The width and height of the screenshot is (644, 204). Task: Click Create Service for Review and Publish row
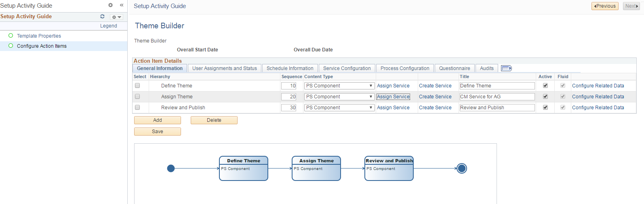pos(435,108)
